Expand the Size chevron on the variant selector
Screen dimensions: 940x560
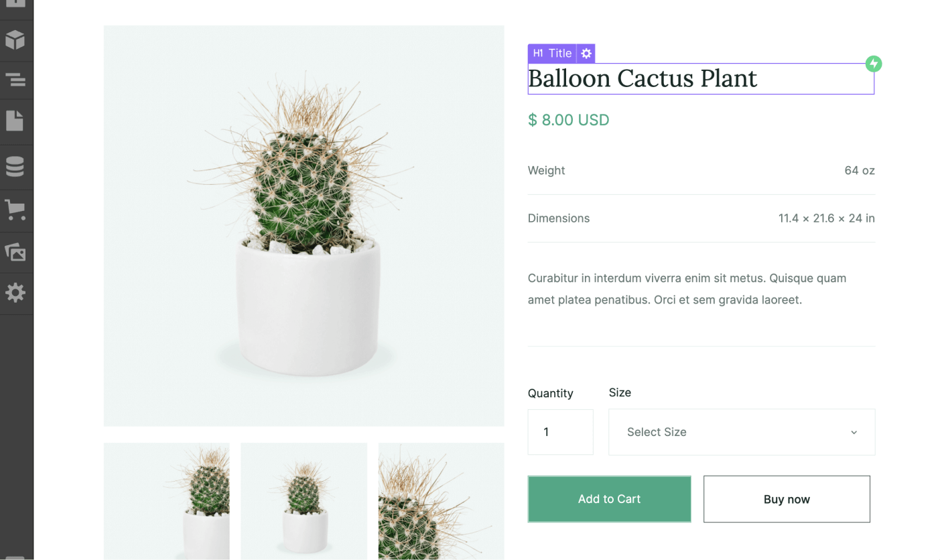[854, 432]
